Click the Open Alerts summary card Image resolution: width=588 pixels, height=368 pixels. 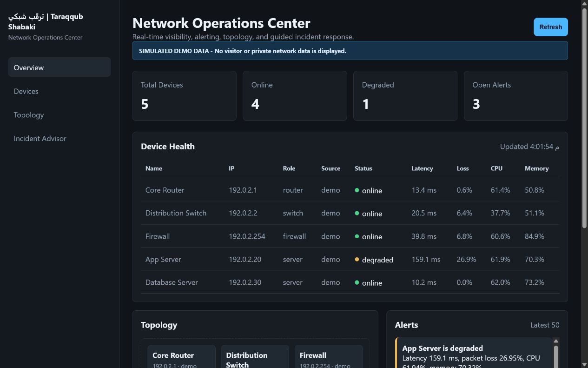[x=516, y=96]
